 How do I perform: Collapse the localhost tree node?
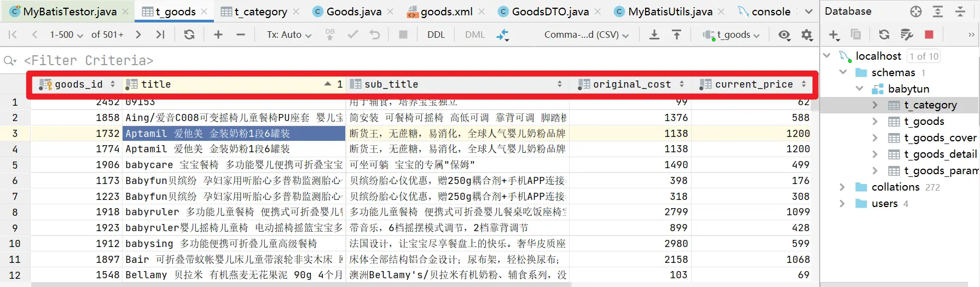click(x=827, y=56)
